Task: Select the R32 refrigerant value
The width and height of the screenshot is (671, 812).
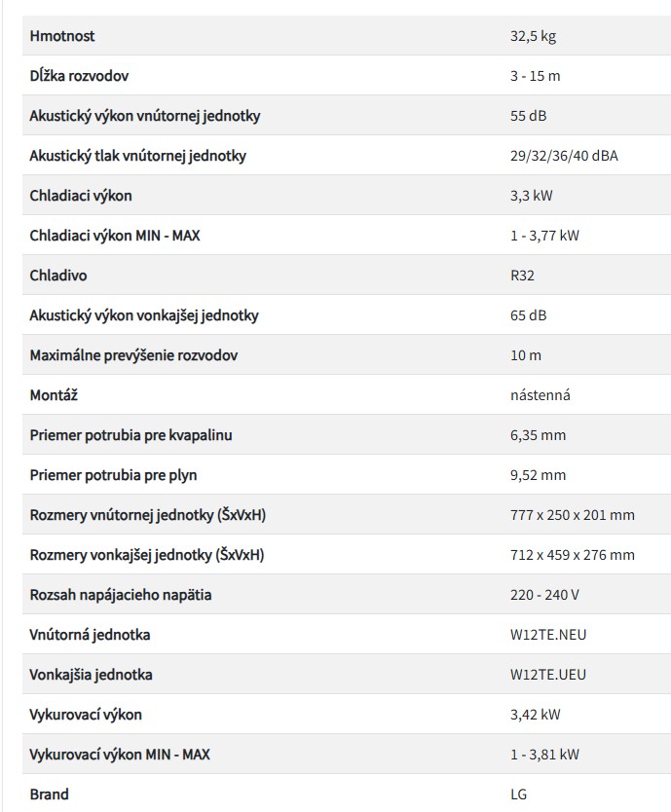Action: point(522,276)
